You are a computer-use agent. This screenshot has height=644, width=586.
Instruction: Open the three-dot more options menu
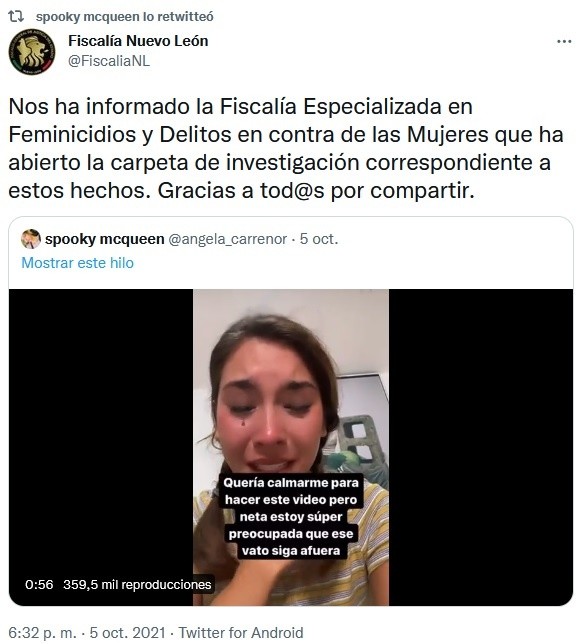(564, 41)
